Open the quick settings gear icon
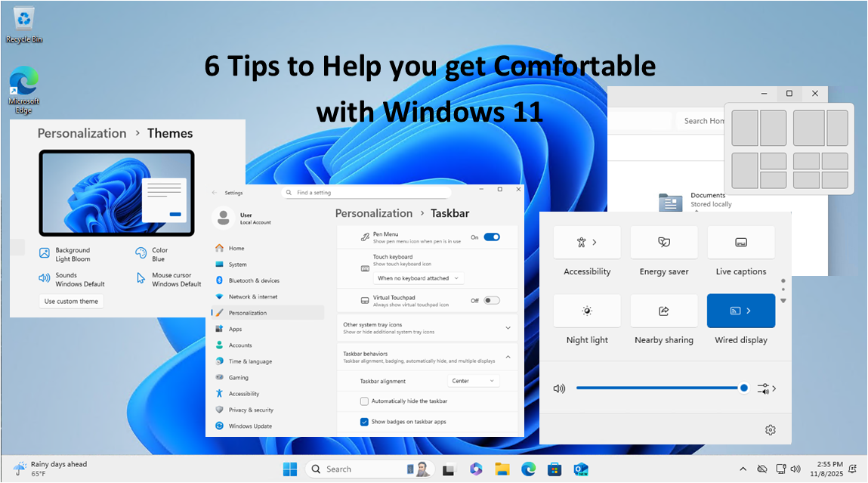The width and height of the screenshot is (868, 483). pos(770,429)
